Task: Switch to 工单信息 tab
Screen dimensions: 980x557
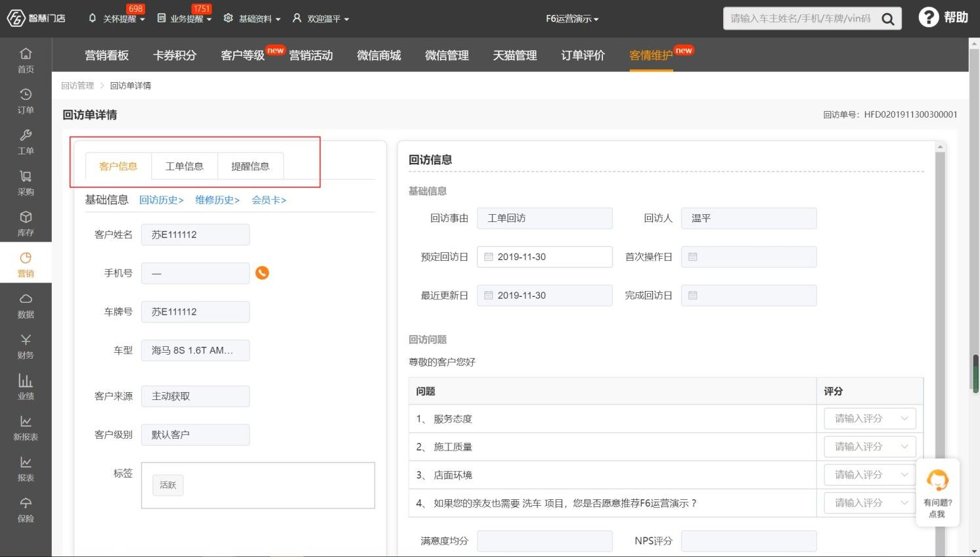Action: click(185, 166)
